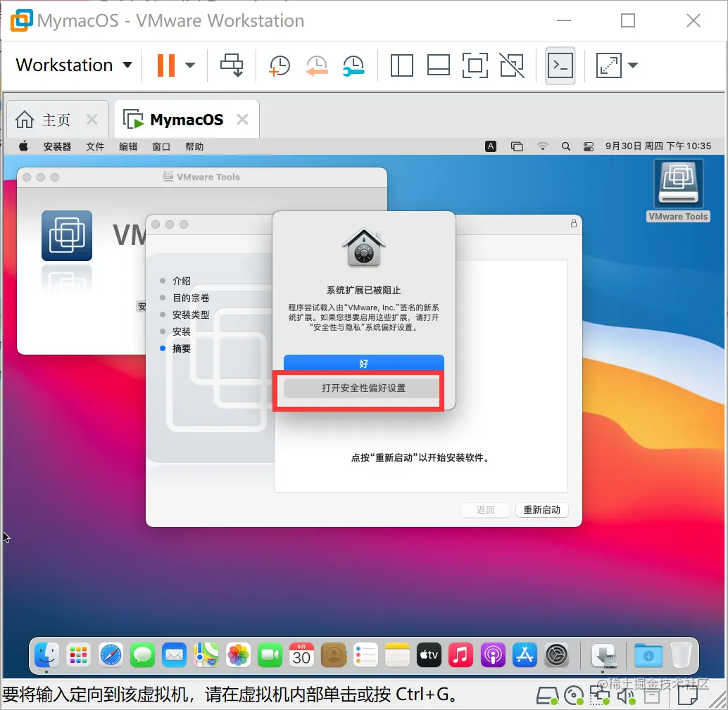
Task: Open the 编辑 menu
Action: click(x=128, y=146)
